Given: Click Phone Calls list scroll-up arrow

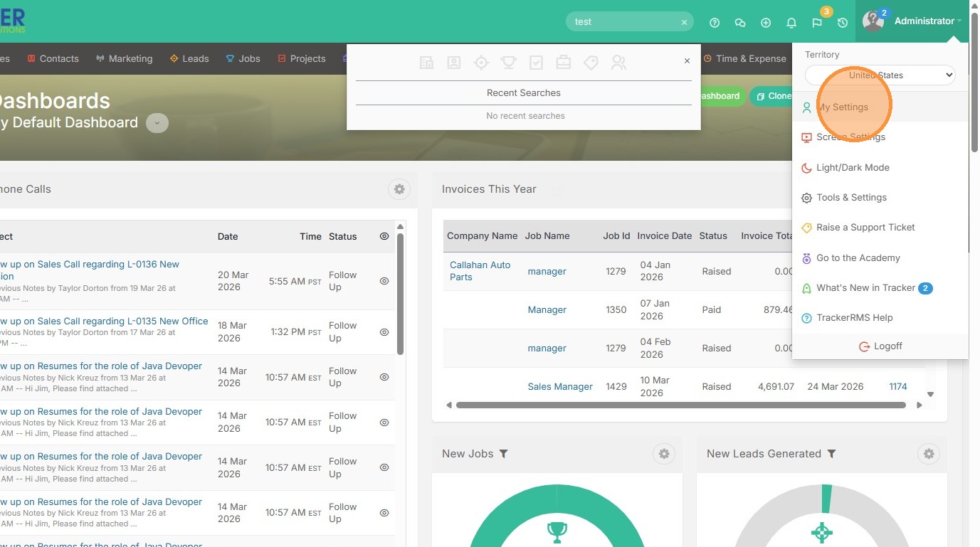Looking at the screenshot, I should pyautogui.click(x=401, y=227).
